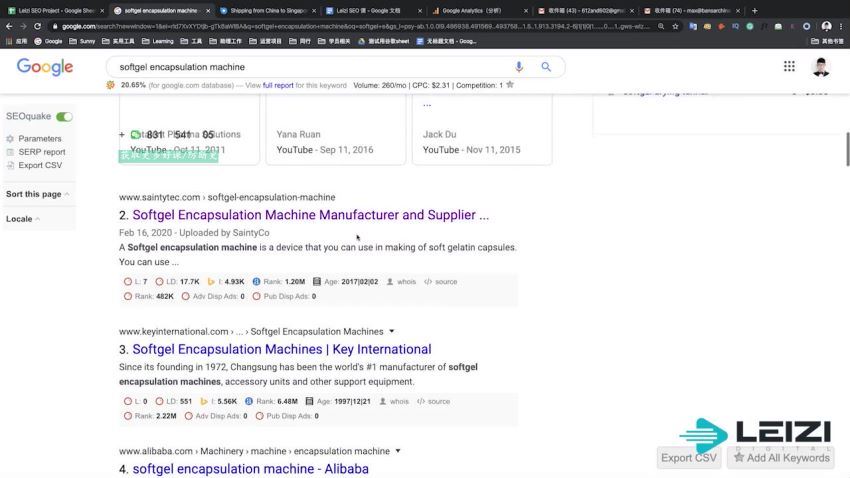Click the blue search magnifier icon

click(x=546, y=67)
